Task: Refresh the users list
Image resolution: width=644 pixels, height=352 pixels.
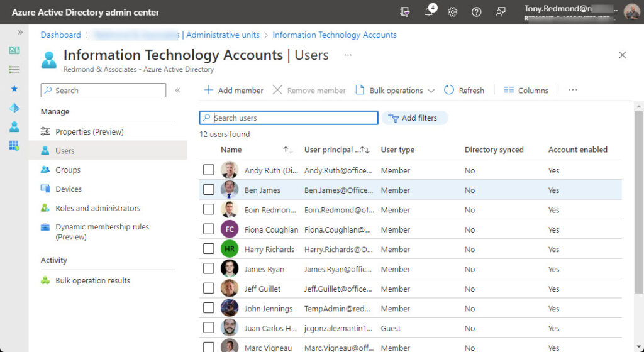Action: [464, 91]
